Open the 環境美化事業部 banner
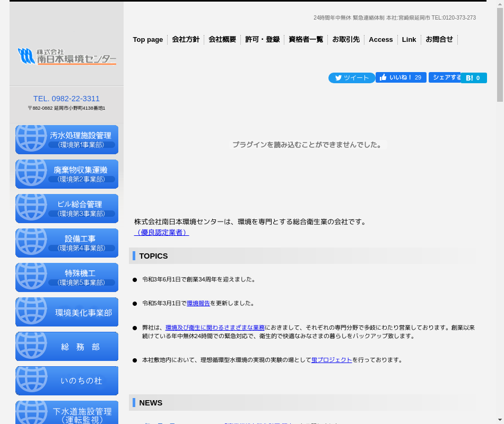 click(x=67, y=312)
